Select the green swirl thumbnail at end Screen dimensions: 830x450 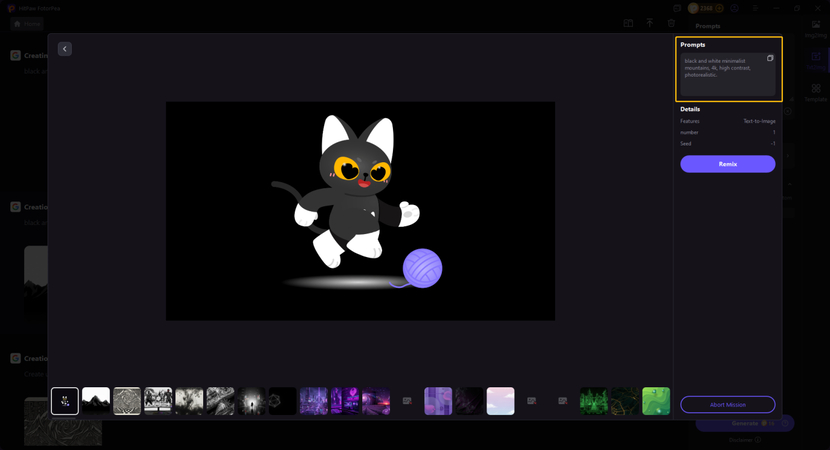point(656,401)
